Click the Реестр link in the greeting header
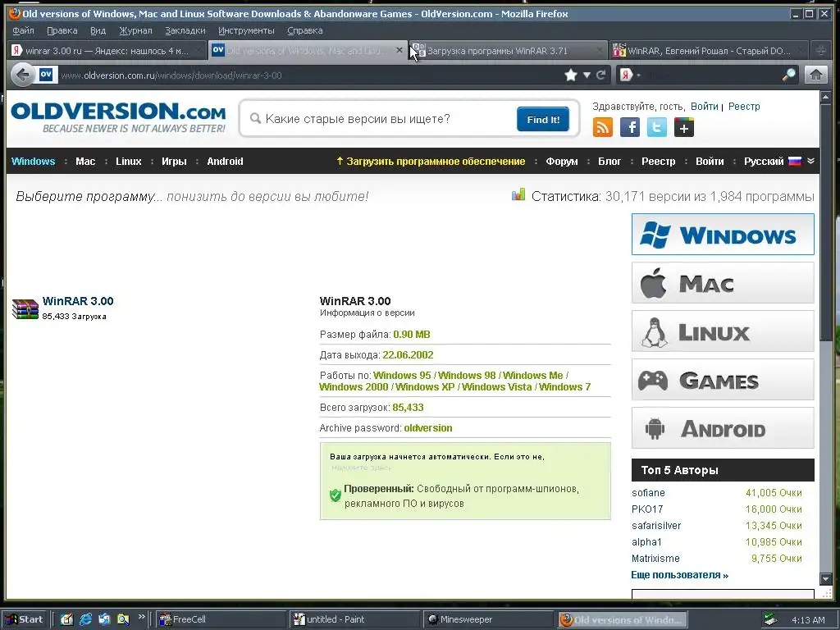This screenshot has height=630, width=840. [743, 106]
